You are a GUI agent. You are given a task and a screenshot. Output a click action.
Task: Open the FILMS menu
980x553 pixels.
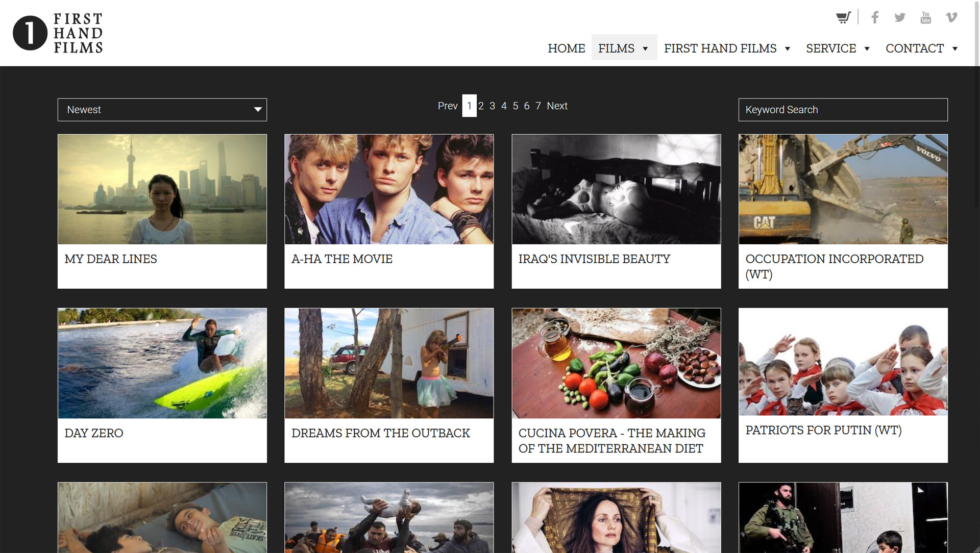tap(624, 48)
